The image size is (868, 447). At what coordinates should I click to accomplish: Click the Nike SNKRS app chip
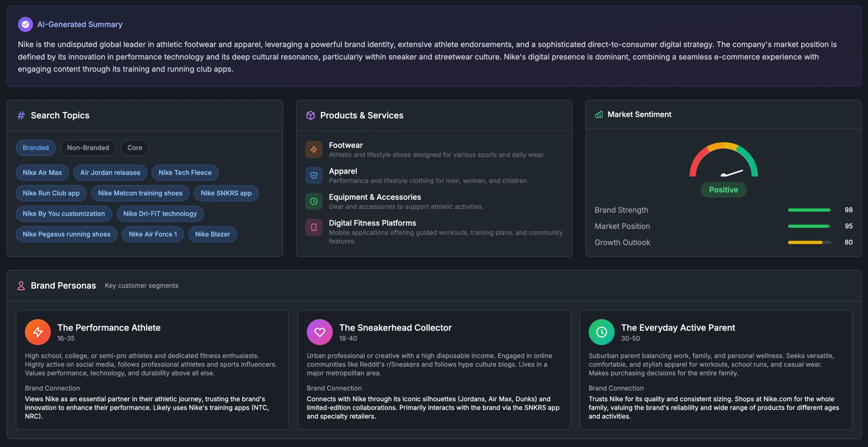(226, 193)
